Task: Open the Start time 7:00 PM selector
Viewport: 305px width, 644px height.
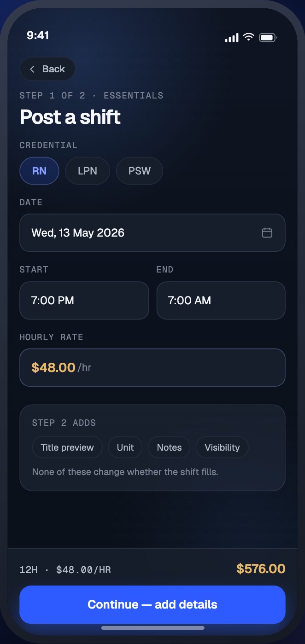Action: point(84,301)
